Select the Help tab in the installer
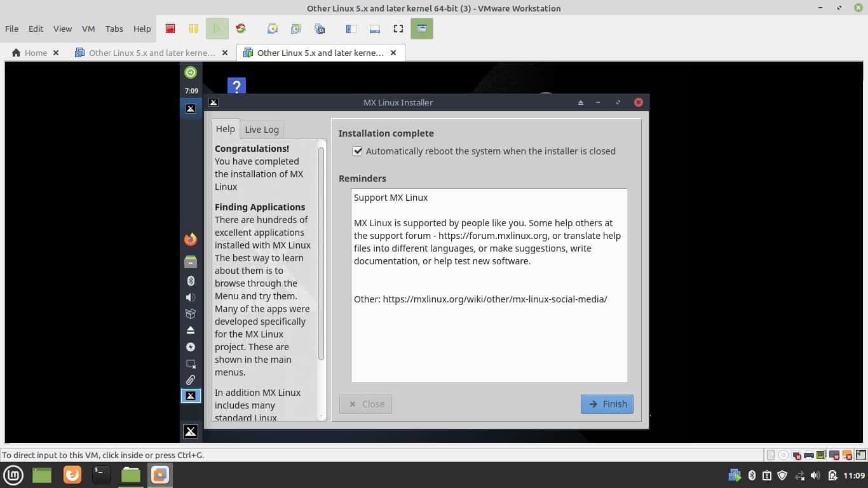Screen dimensions: 868x488 click(x=226, y=129)
